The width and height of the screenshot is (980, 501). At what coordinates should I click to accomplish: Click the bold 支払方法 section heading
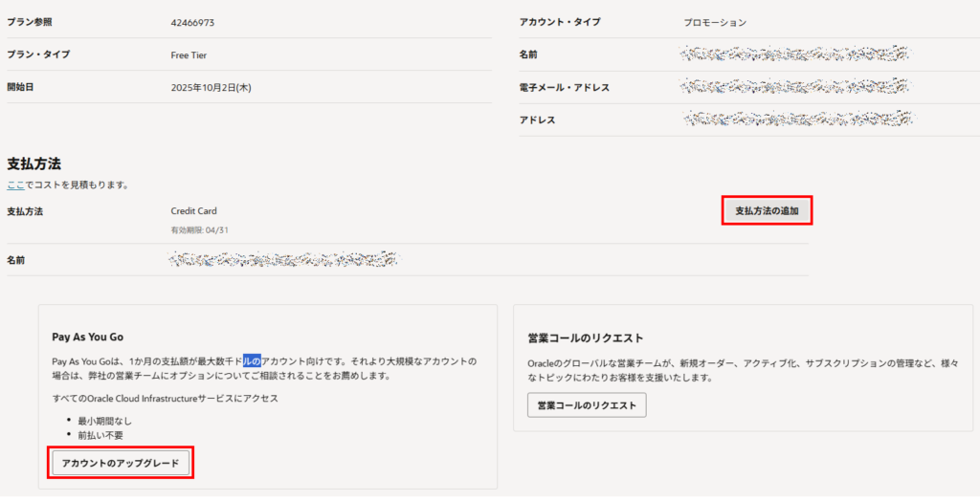tap(34, 163)
